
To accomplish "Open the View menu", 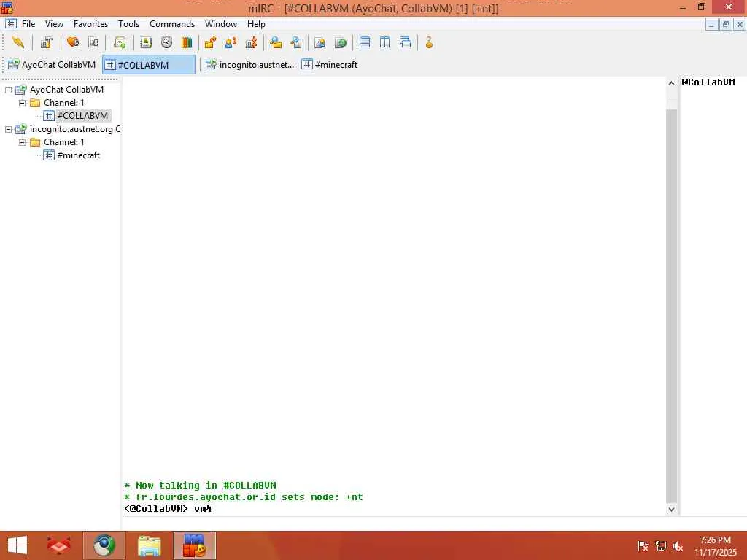I will (x=54, y=24).
